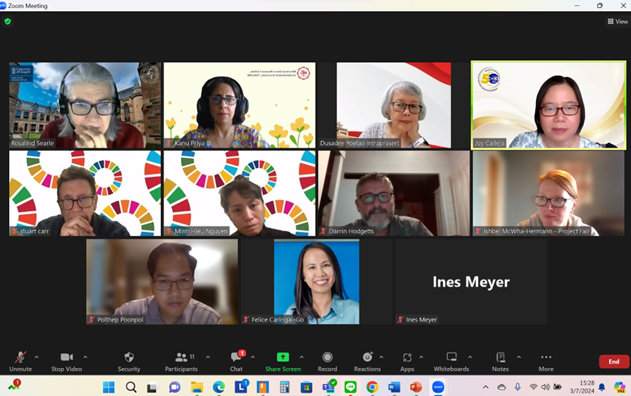
Task: Select Kanu Priya's video tile
Action: pos(239,105)
